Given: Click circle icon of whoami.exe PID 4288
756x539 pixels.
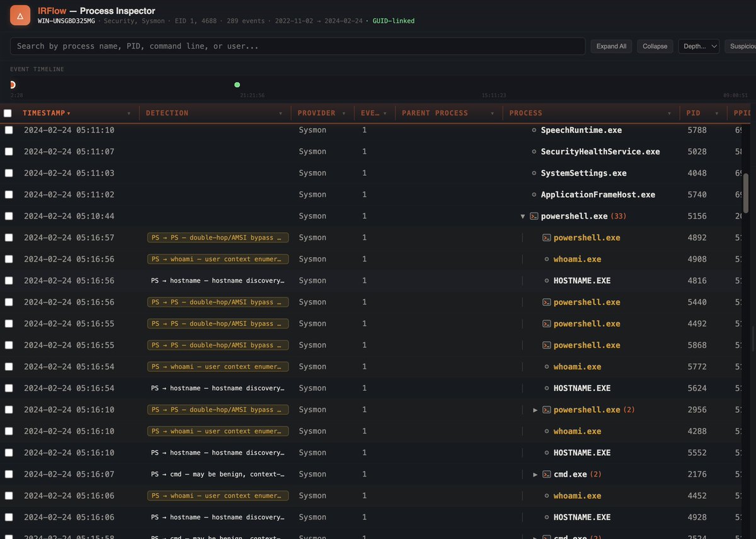Looking at the screenshot, I should (x=547, y=431).
